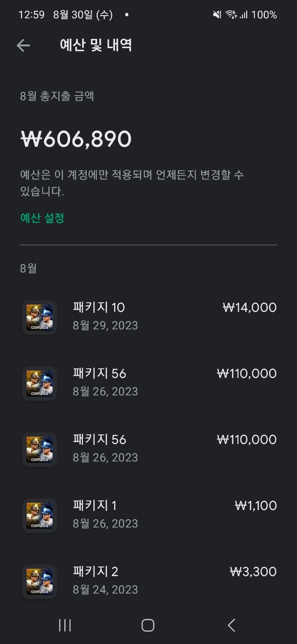Viewport: 297px width, 644px height.
Task: Tap the ₩14,000 purchase amount
Action: 249,307
